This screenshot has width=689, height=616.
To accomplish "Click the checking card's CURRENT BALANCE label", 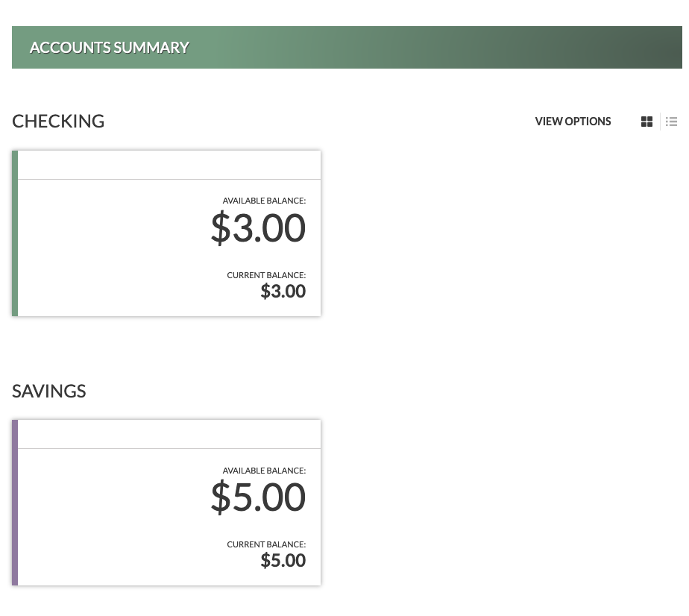I will [x=266, y=275].
